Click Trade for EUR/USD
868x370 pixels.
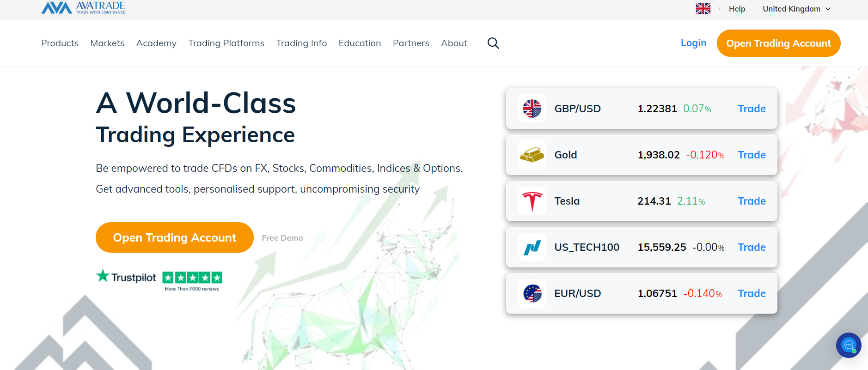752,293
